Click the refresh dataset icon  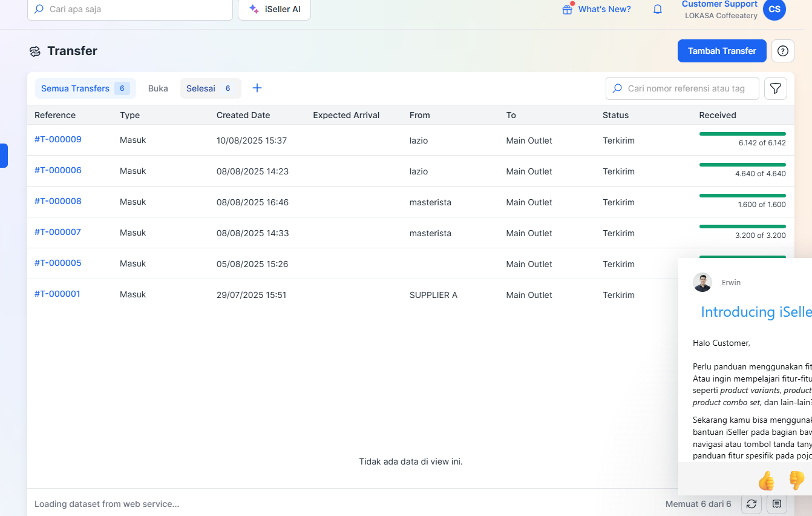pos(751,503)
